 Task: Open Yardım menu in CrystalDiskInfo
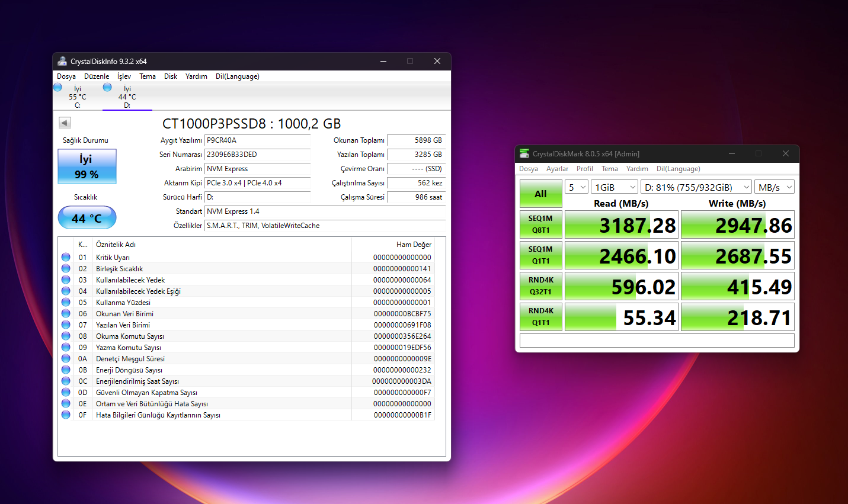(196, 76)
